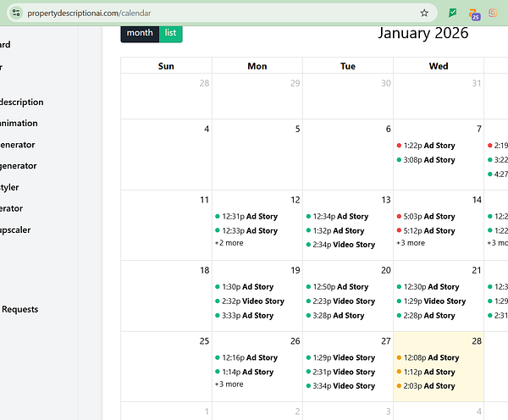Open 12:50p Ad Story on January 20
Screen dimensions: 508x420
pyautogui.click(x=337, y=287)
